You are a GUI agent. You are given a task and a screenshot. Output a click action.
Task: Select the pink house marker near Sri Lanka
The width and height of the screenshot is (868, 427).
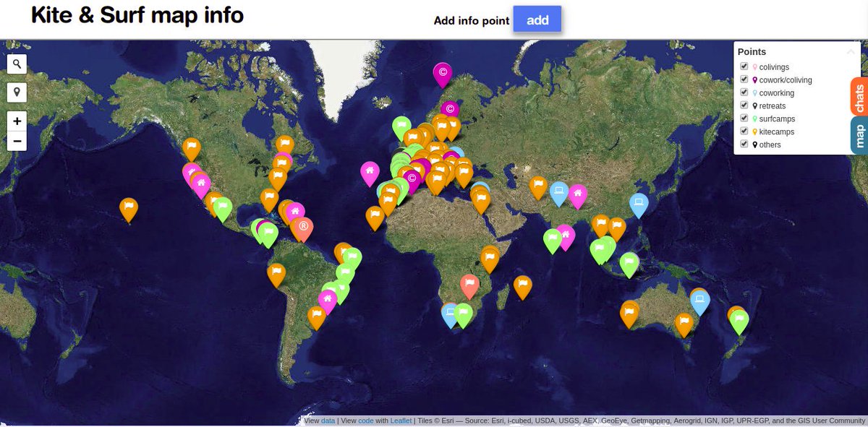pos(565,238)
